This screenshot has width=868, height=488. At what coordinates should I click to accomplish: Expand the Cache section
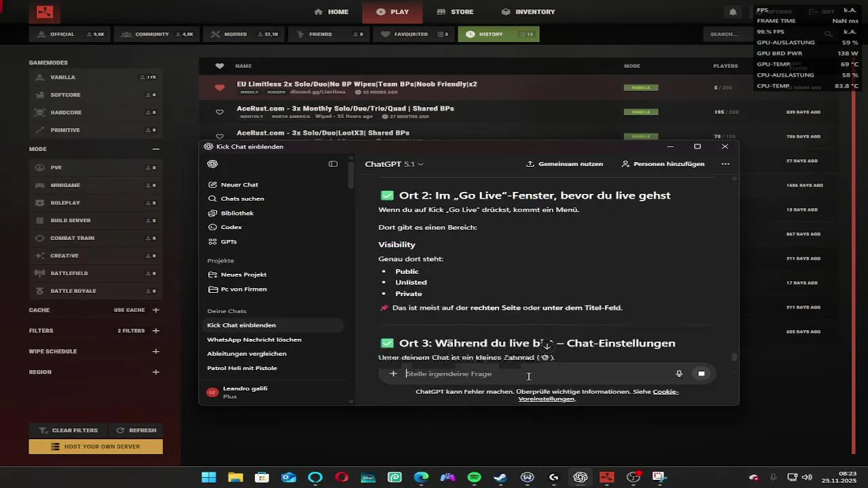156,310
